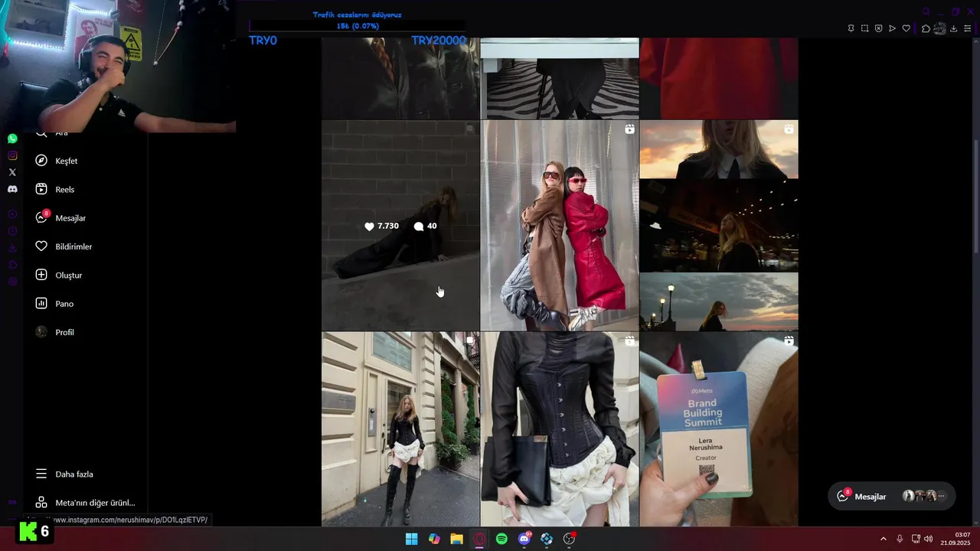Click the microphone tray icon
This screenshot has height=551, width=980.
[x=900, y=539]
